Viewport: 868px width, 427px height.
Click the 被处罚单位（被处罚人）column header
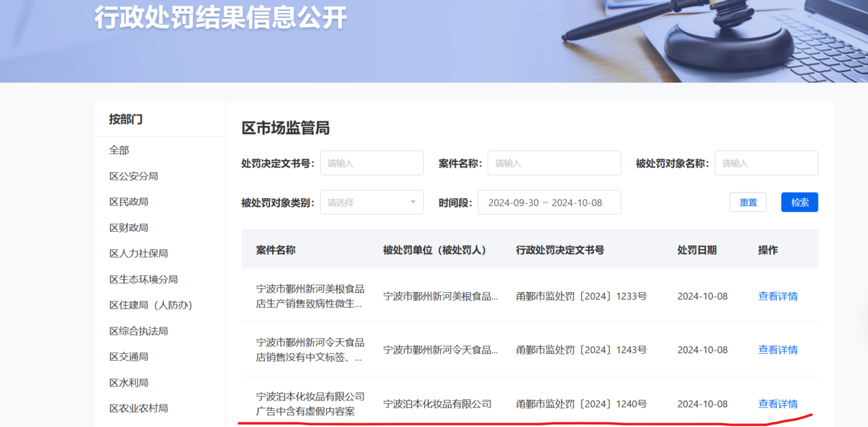[x=435, y=250]
